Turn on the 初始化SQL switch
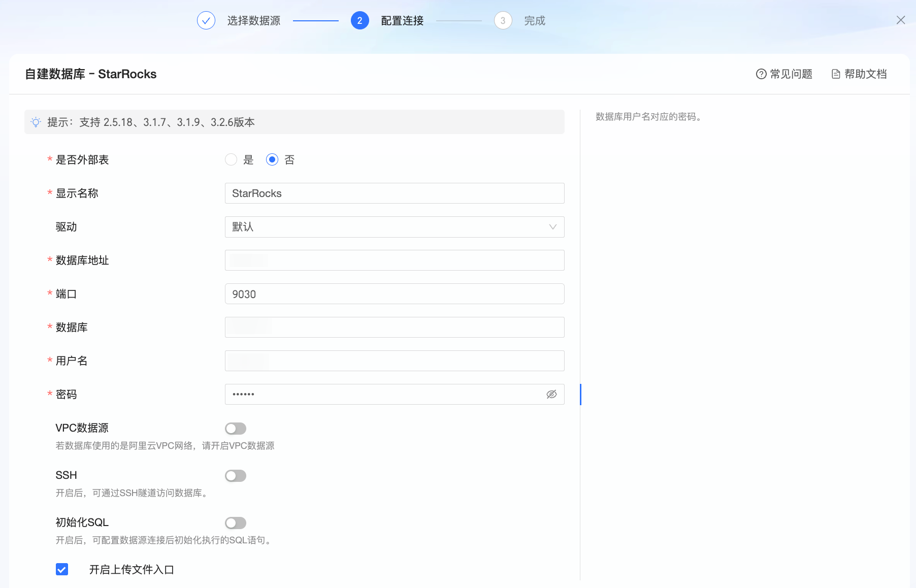 [x=236, y=523]
